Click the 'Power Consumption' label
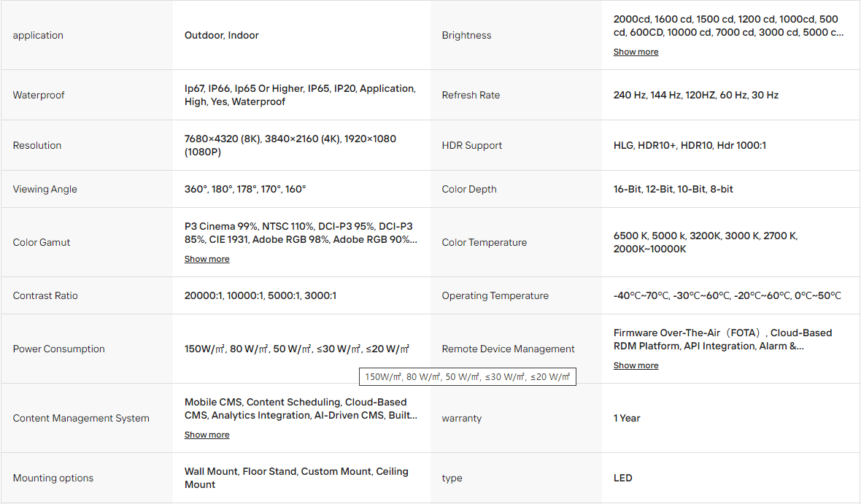 click(59, 349)
